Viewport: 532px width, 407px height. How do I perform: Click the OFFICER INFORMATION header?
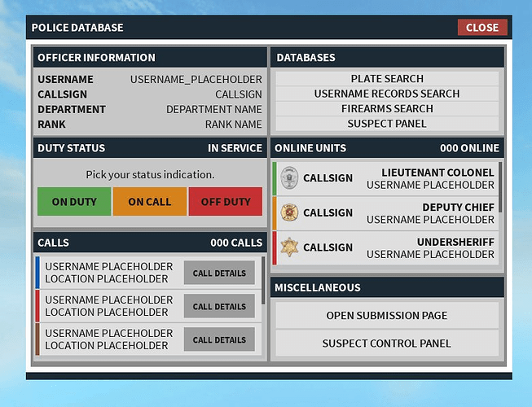tap(150, 57)
